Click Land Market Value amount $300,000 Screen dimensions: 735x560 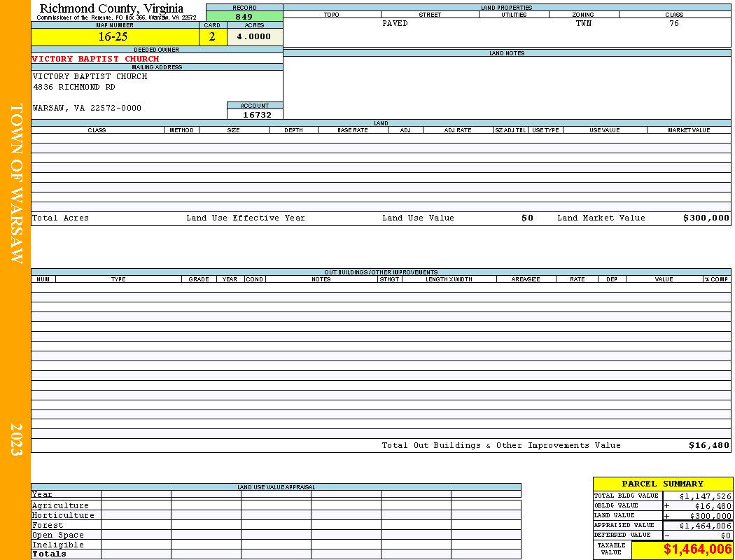pos(706,218)
